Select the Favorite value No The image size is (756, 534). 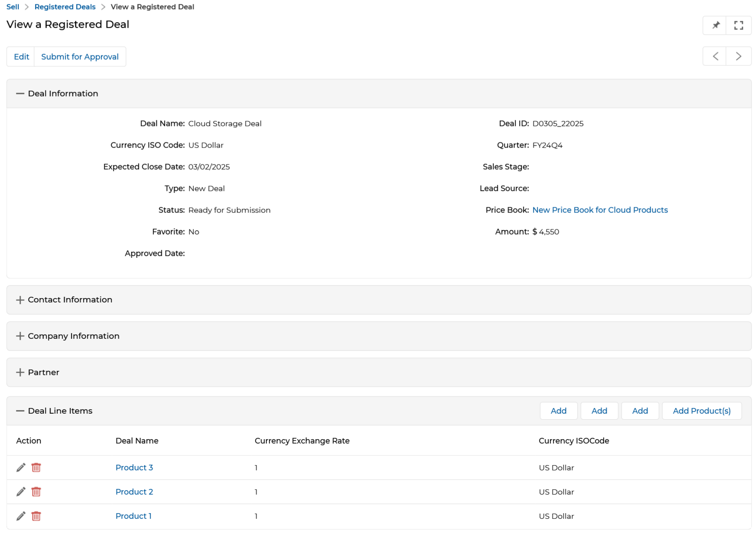click(194, 232)
